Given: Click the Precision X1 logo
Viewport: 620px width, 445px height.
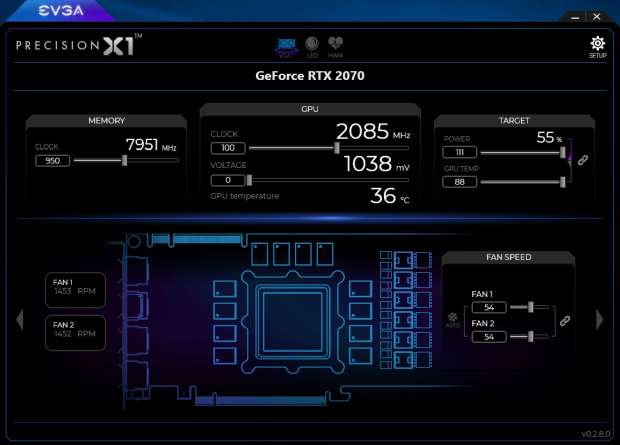Looking at the screenshot, I should 79,45.
